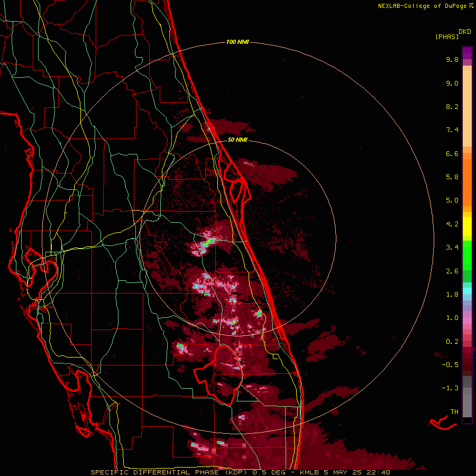Select the -0.5 value on the color scale

pos(450,365)
